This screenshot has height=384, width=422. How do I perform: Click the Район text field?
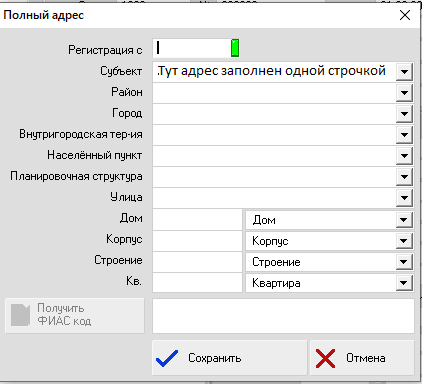(x=274, y=92)
